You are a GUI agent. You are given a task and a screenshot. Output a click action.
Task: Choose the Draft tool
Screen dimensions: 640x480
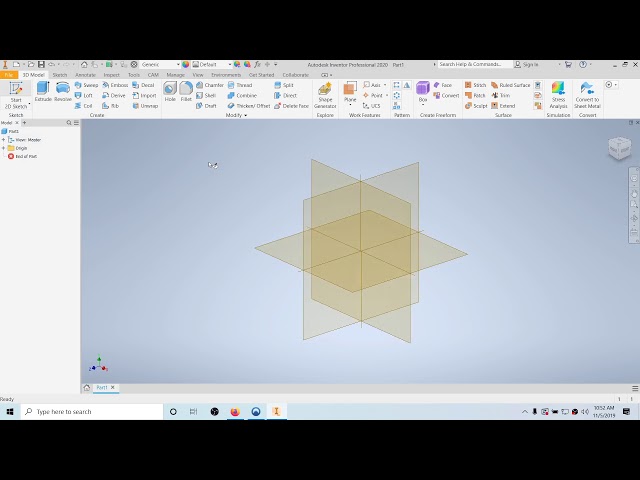[x=206, y=106]
